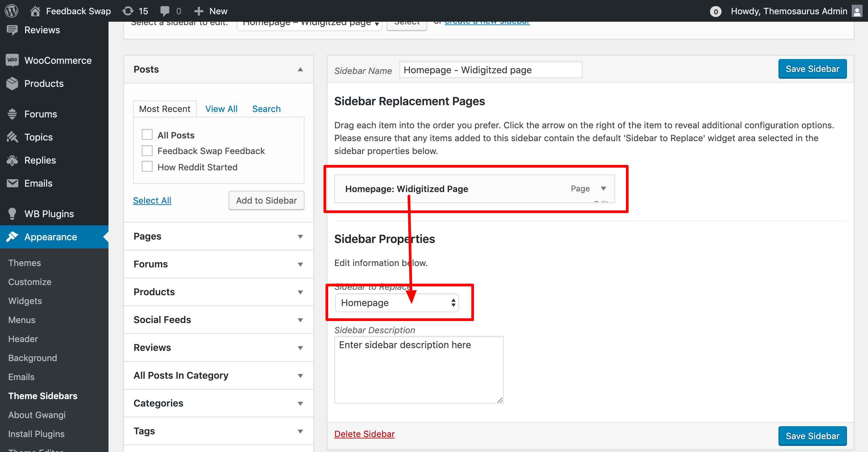The width and height of the screenshot is (868, 452).
Task: Collapse the Posts panel
Action: [300, 70]
